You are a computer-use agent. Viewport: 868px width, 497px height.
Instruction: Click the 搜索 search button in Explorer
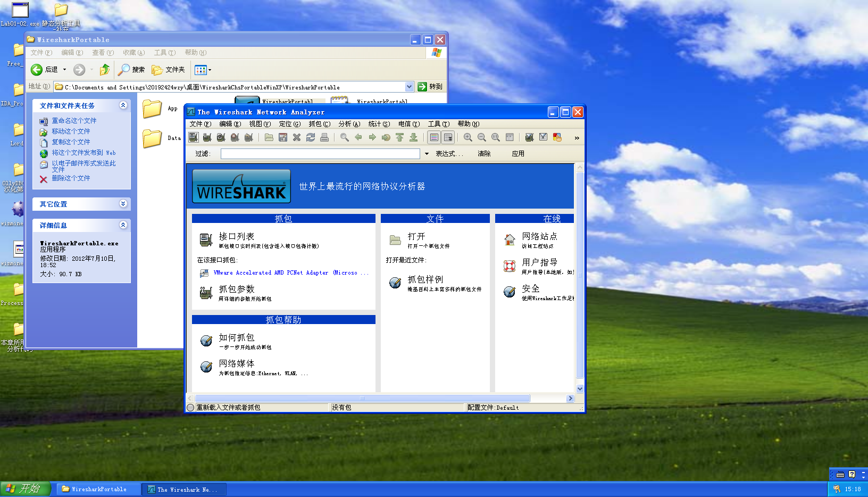coord(132,70)
